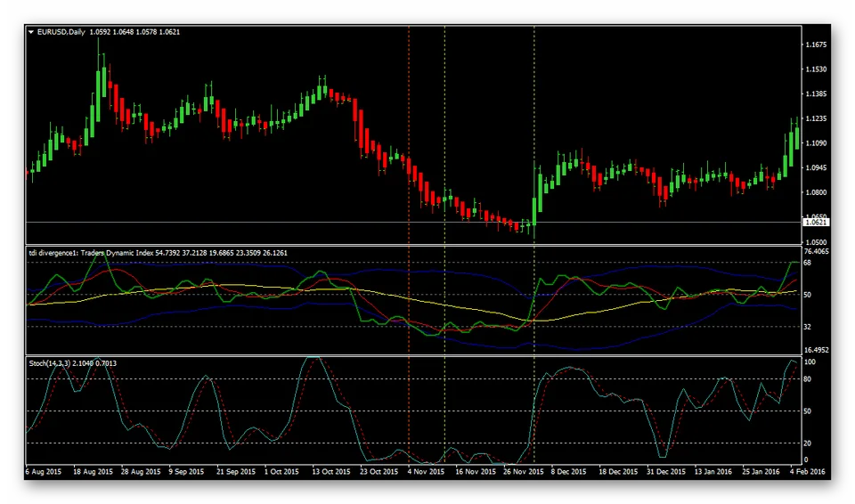The width and height of the screenshot is (855, 504).
Task: Click the 4 Feb 2016 date label
Action: [808, 471]
